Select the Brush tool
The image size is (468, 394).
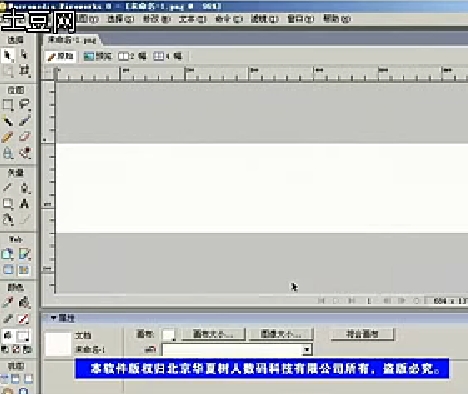[24, 121]
